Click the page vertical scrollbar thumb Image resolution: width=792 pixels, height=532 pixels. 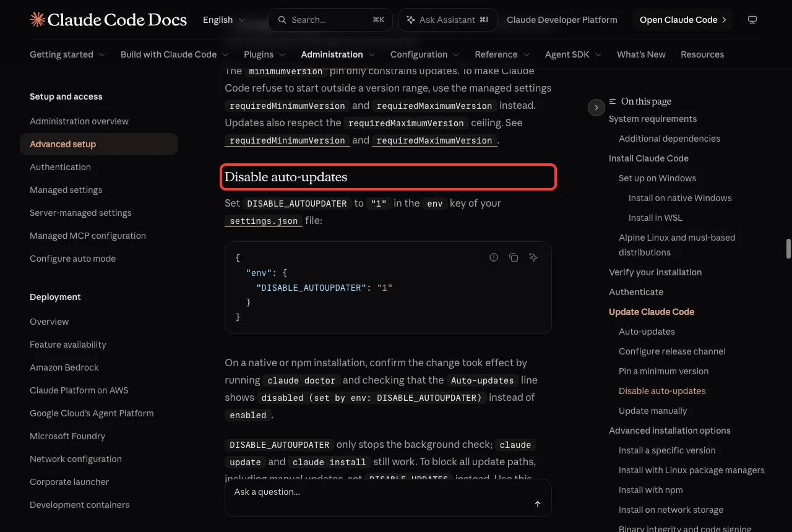[788, 248]
